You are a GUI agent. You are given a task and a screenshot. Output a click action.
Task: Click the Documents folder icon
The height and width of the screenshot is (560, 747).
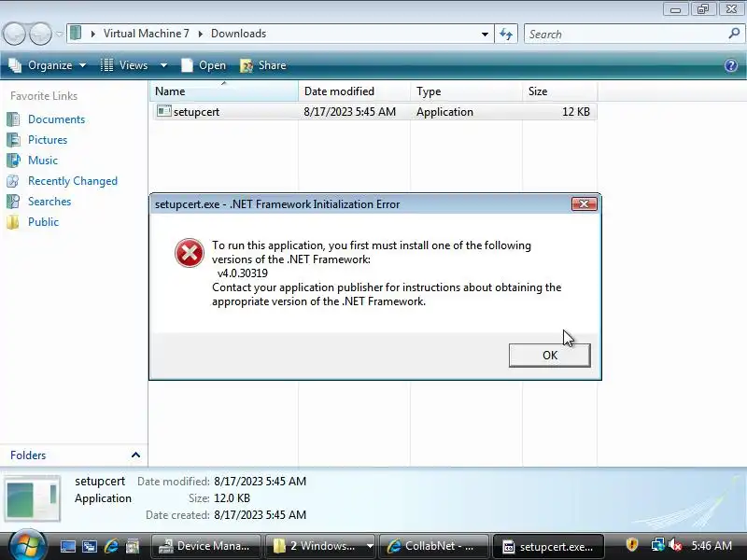pos(13,119)
